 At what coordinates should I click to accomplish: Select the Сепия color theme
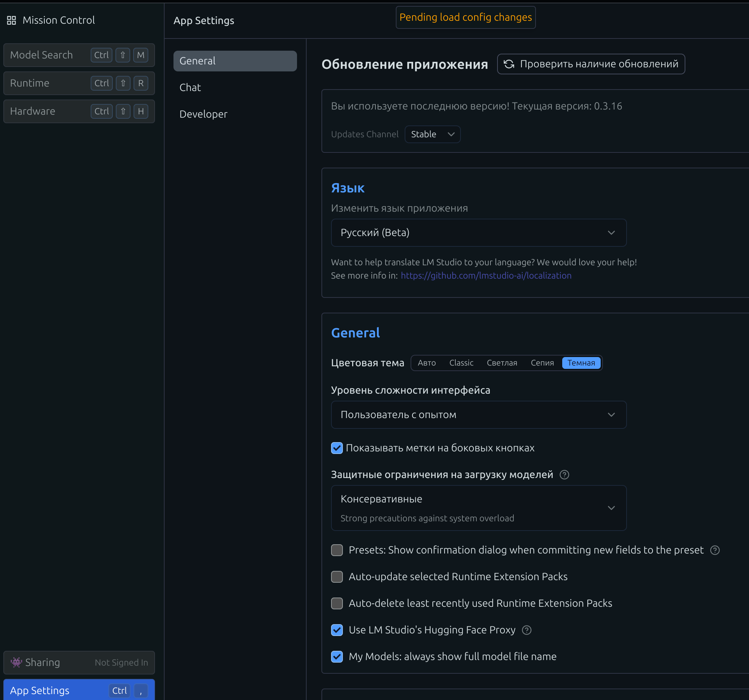(x=542, y=363)
